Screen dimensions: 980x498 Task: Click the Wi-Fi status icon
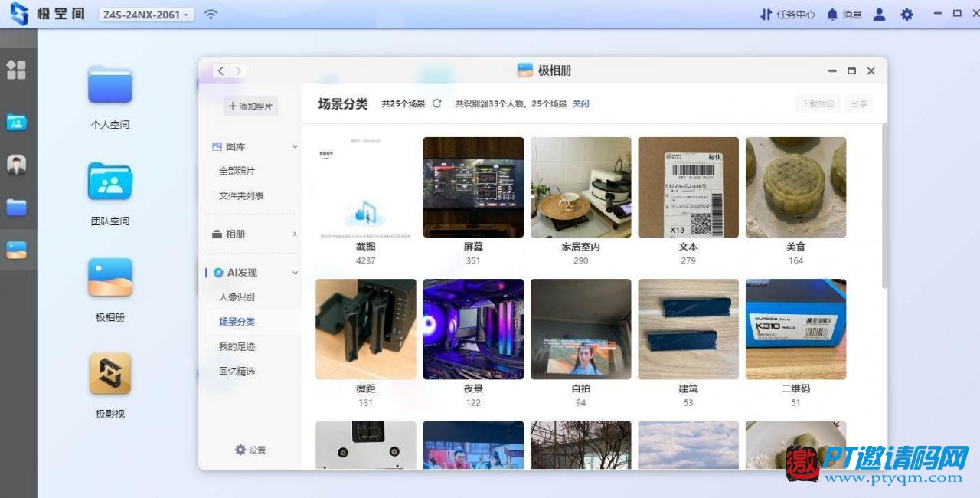pos(211,15)
